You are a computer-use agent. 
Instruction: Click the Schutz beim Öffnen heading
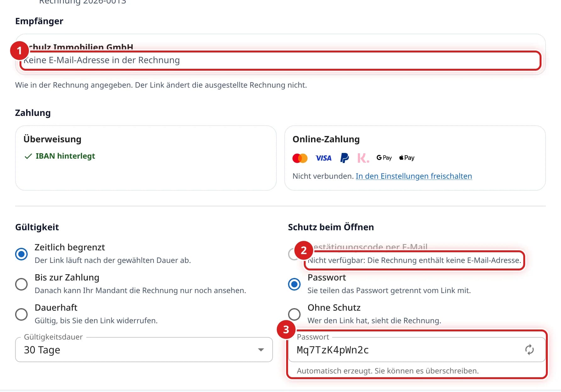pos(331,227)
